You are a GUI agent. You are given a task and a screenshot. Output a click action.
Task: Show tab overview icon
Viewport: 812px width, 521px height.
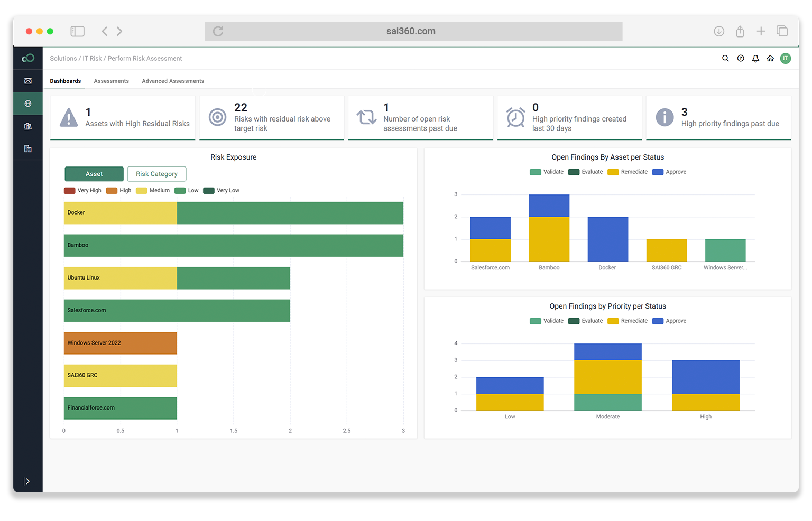(x=782, y=31)
